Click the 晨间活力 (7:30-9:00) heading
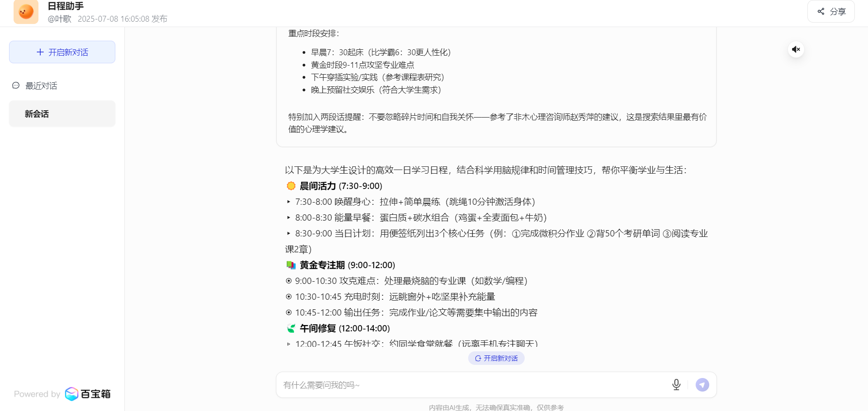 (341, 186)
